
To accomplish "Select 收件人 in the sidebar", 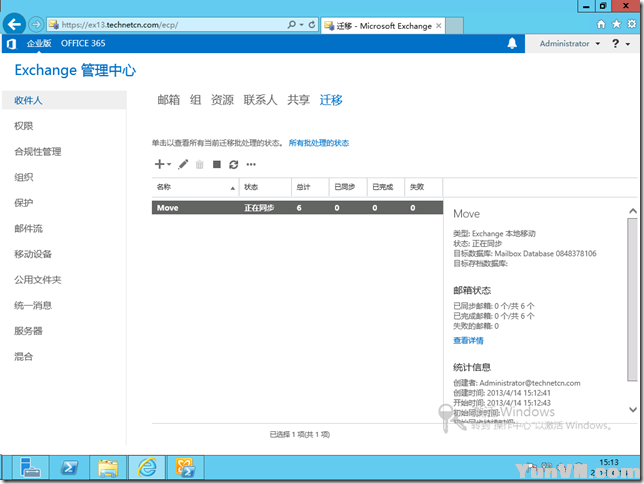I will [64, 100].
